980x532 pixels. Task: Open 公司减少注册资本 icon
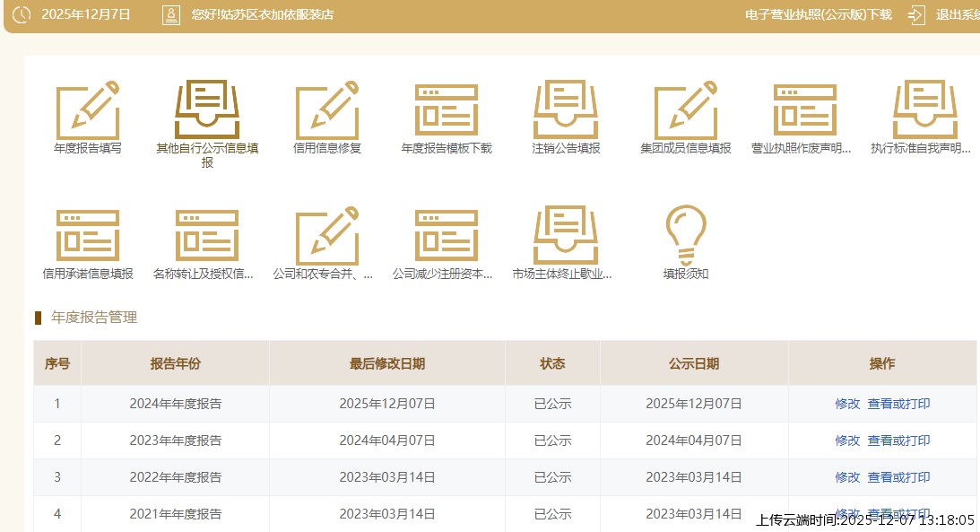pos(447,237)
